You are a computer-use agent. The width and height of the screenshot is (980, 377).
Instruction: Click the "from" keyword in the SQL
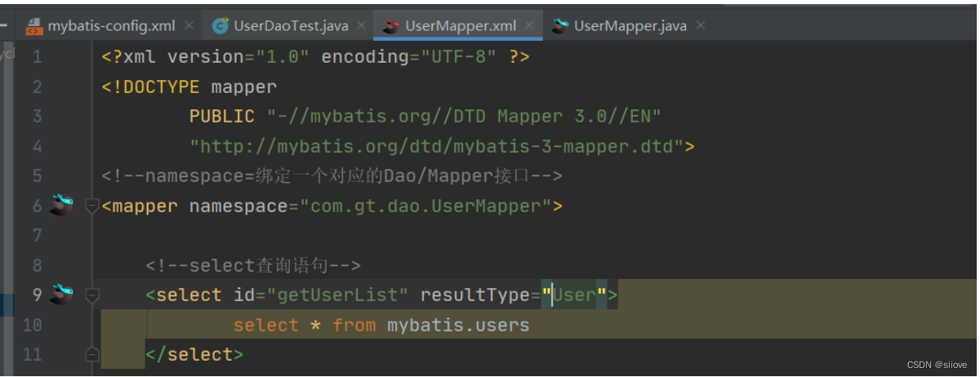click(354, 325)
